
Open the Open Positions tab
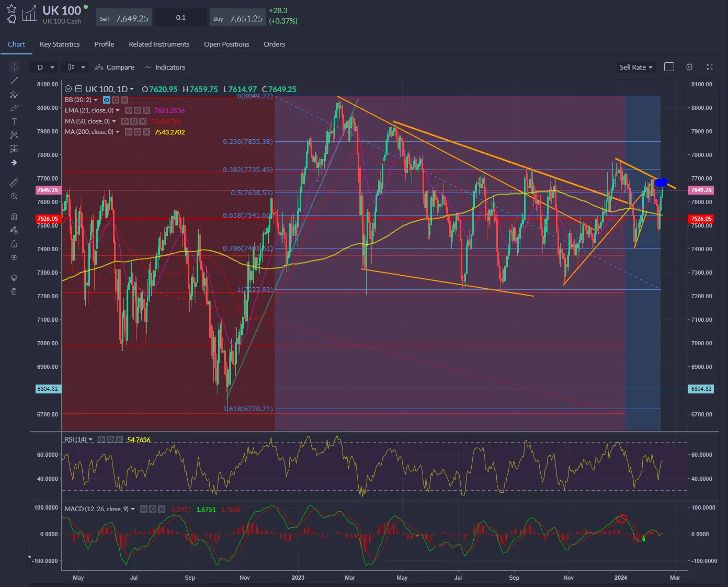click(226, 44)
